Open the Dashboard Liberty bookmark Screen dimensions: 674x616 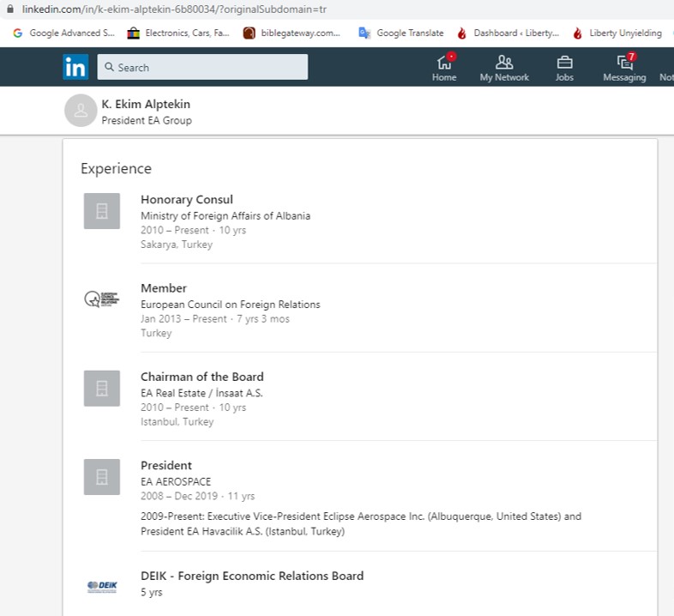(x=509, y=33)
